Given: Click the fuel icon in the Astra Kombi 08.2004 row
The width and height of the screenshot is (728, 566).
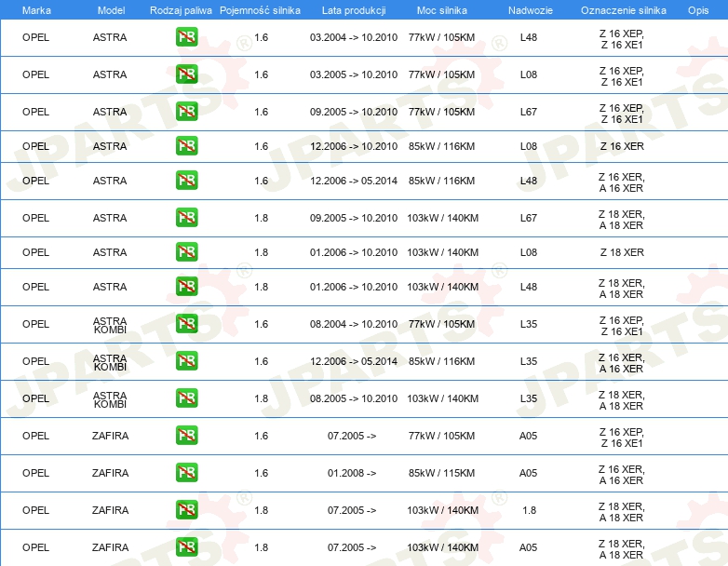Looking at the screenshot, I should point(186,324).
